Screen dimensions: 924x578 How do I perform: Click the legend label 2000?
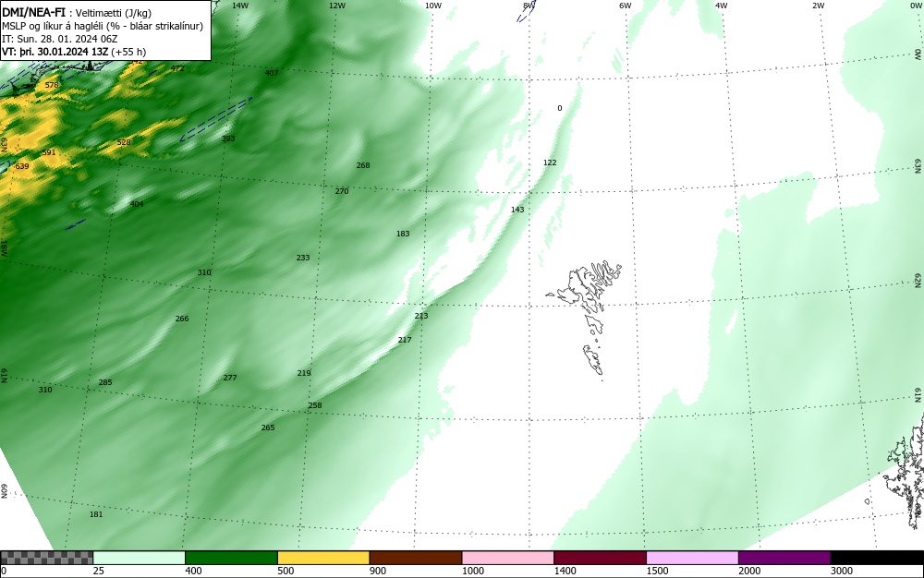749,571
